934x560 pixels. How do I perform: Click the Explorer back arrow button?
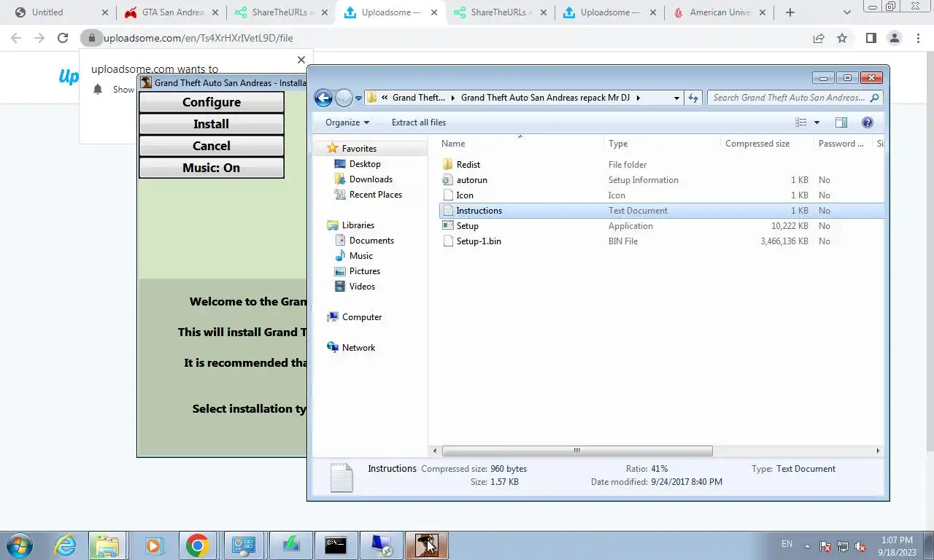pos(323,98)
